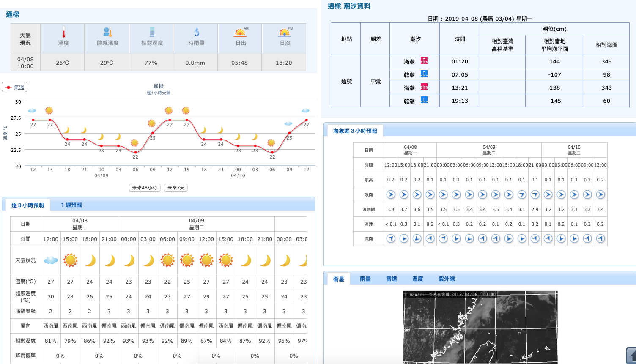Click the 未來7天 button

[x=176, y=188]
